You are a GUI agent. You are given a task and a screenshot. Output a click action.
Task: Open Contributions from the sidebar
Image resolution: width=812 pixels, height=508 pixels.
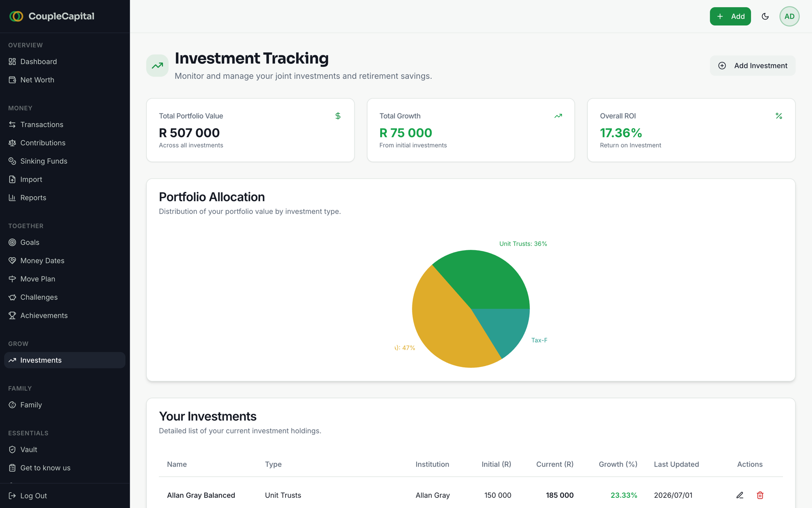(x=65, y=143)
